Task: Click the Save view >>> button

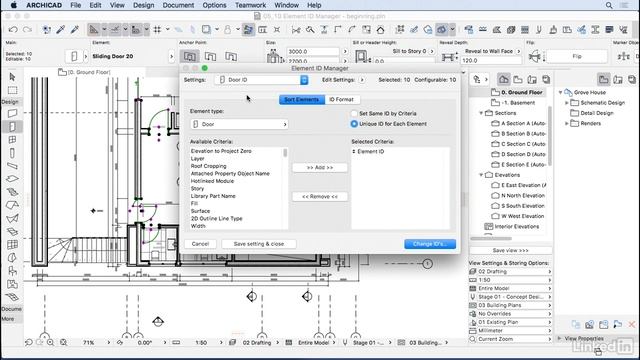Action: point(511,251)
